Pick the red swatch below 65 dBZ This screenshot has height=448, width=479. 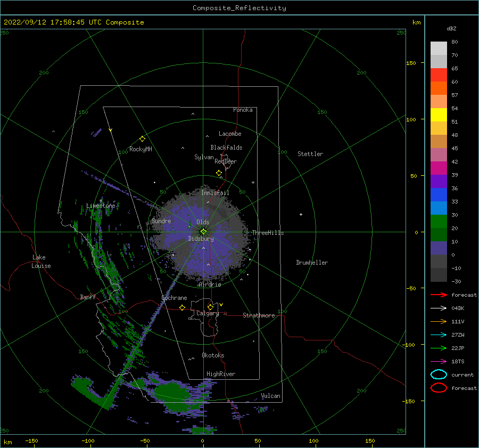[439, 75]
